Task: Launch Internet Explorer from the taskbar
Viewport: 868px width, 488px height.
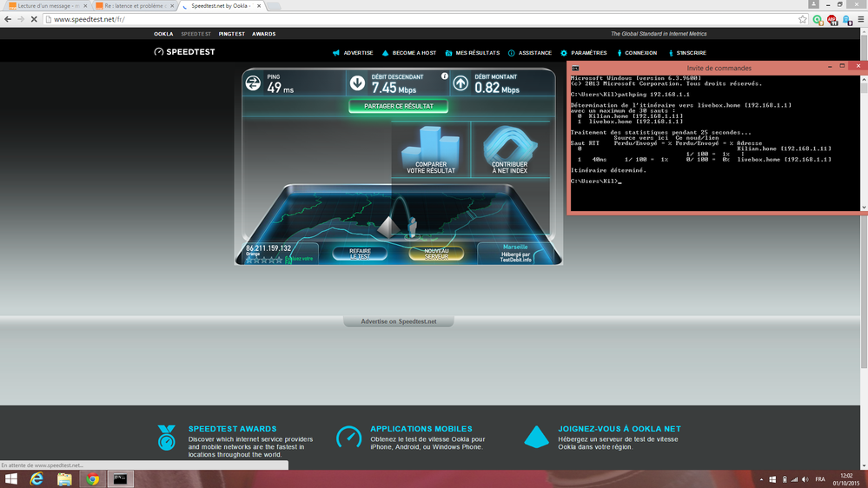Action: [36, 478]
